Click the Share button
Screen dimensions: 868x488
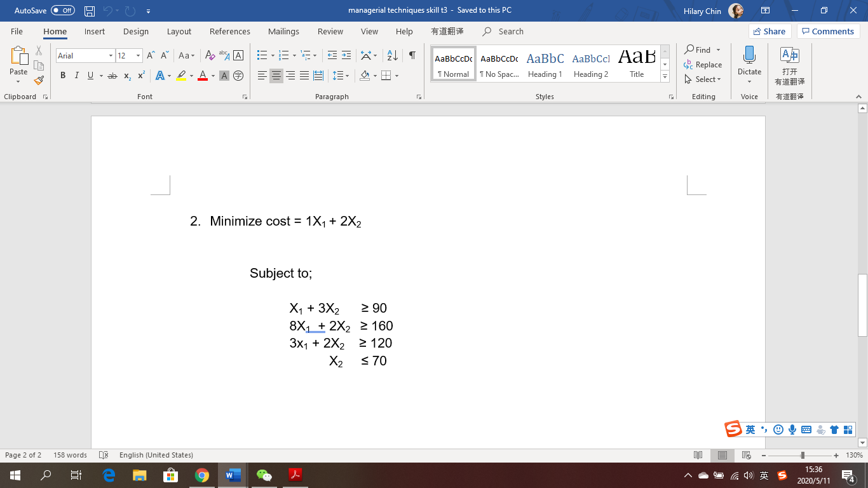769,31
